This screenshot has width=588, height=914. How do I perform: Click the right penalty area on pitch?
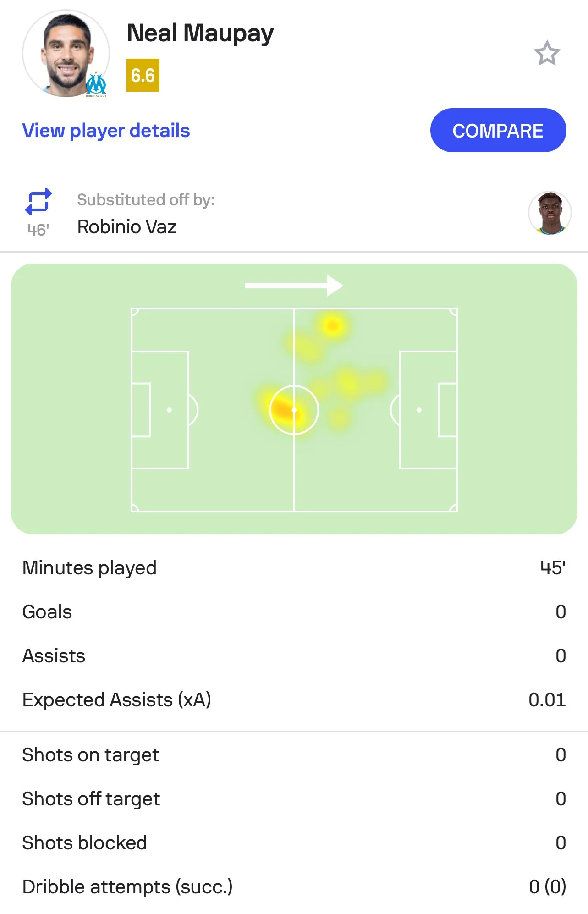(x=428, y=410)
